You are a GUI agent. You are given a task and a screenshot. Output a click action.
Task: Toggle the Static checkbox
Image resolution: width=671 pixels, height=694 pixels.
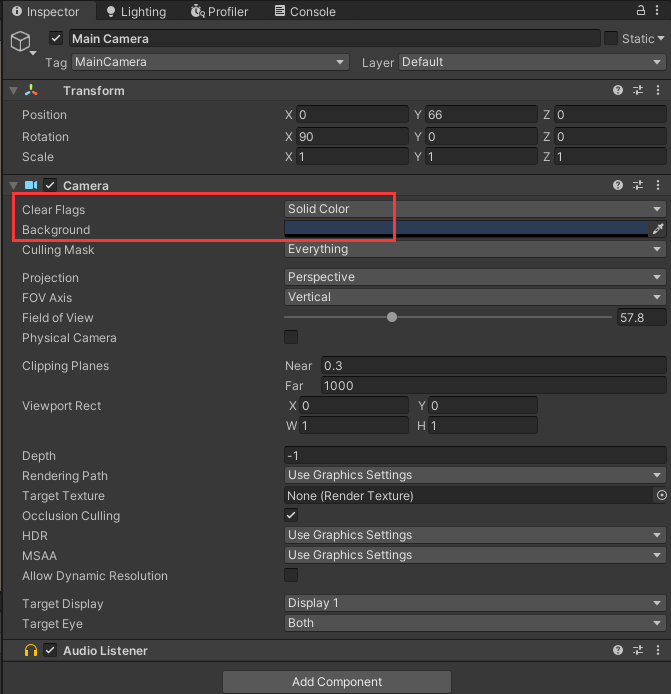click(x=611, y=38)
